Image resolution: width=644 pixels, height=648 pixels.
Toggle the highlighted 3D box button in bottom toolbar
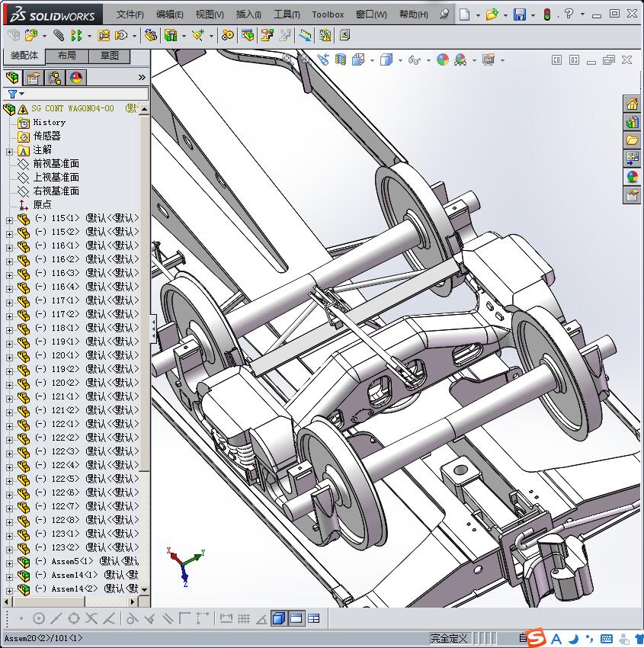278,618
